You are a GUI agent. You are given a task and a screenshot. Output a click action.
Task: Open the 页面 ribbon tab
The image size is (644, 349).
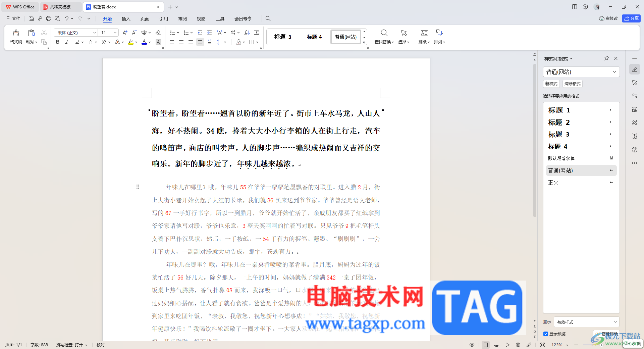[145, 19]
